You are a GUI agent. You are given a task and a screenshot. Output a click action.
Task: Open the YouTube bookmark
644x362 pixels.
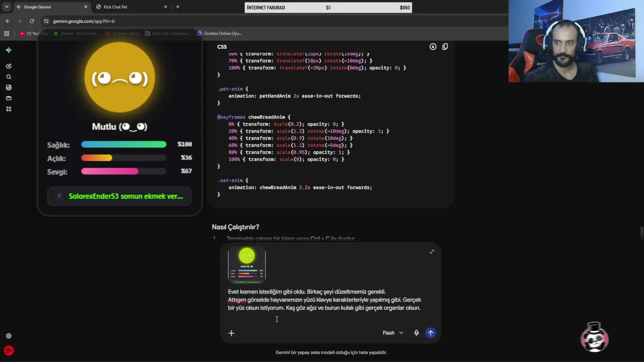pos(33,33)
